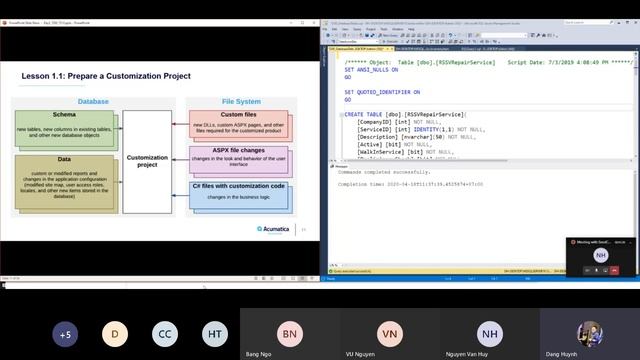
Task: Click the 'SET ANSI_NULLS ON' code line
Action: [x=371, y=70]
